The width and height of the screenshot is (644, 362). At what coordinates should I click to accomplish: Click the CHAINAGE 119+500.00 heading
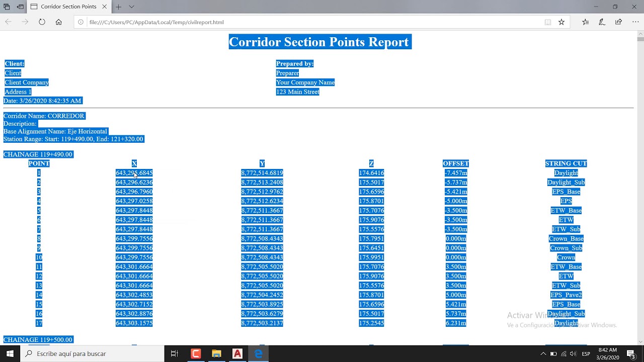click(38, 340)
